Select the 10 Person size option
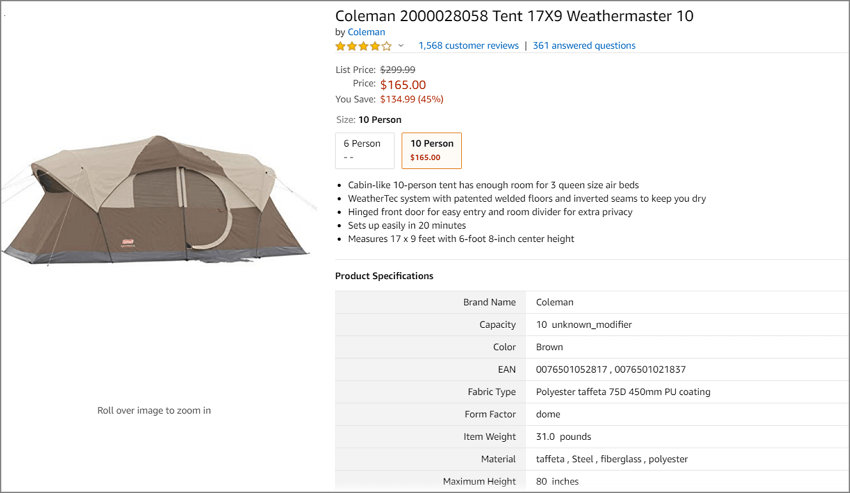This screenshot has width=850, height=493. [x=432, y=150]
